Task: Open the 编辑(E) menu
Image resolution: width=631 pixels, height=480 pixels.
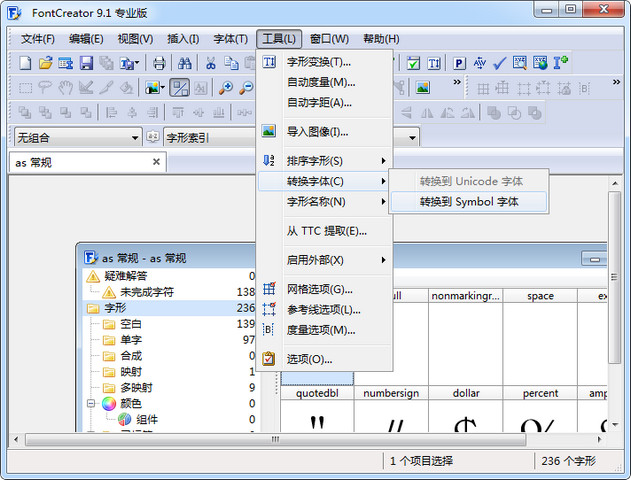Action: 86,39
